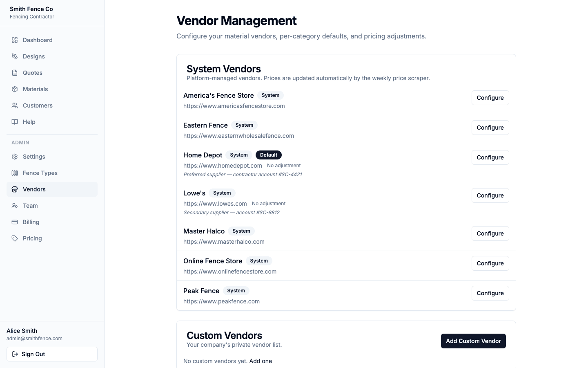Screen dimensions: 588x368
Task: Configure Peak Fence vendor
Action: pos(490,293)
